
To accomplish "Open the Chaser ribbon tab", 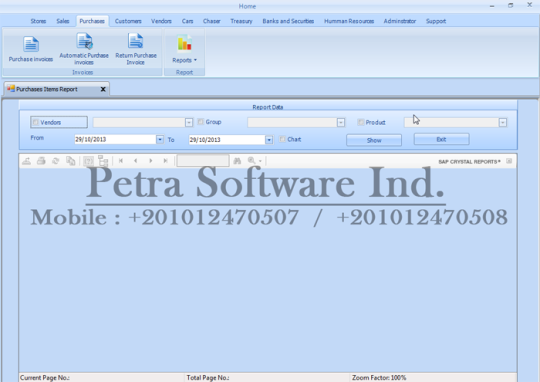I will (x=211, y=21).
